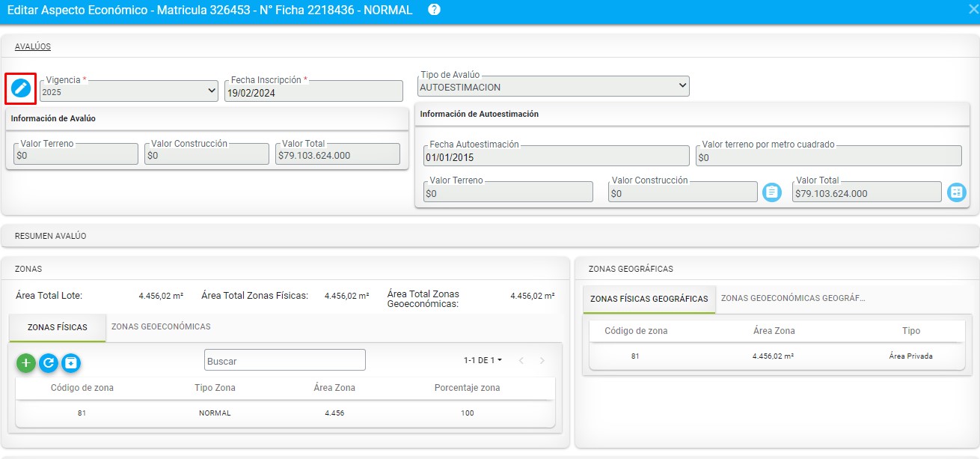This screenshot has height=459, width=980.
Task: Open the 1-1 DE 1 page size dropdown
Action: point(483,360)
